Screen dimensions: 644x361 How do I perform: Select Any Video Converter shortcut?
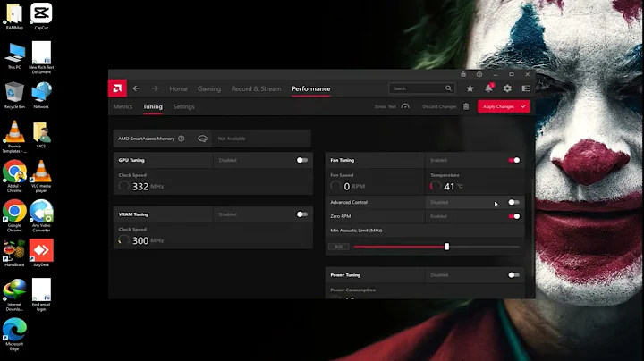41,216
